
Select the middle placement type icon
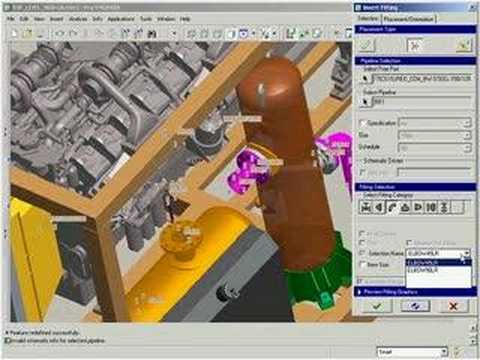click(x=415, y=45)
